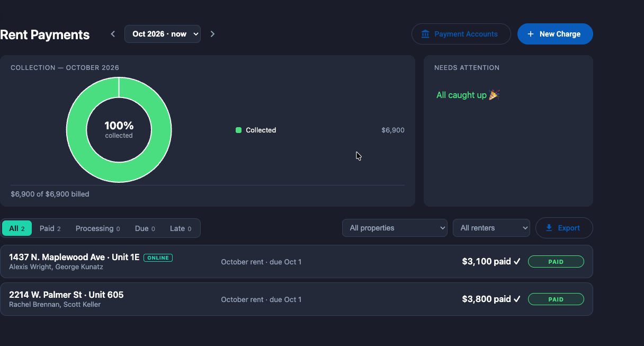
Task: Click the 100% collected center label
Action: click(x=119, y=130)
